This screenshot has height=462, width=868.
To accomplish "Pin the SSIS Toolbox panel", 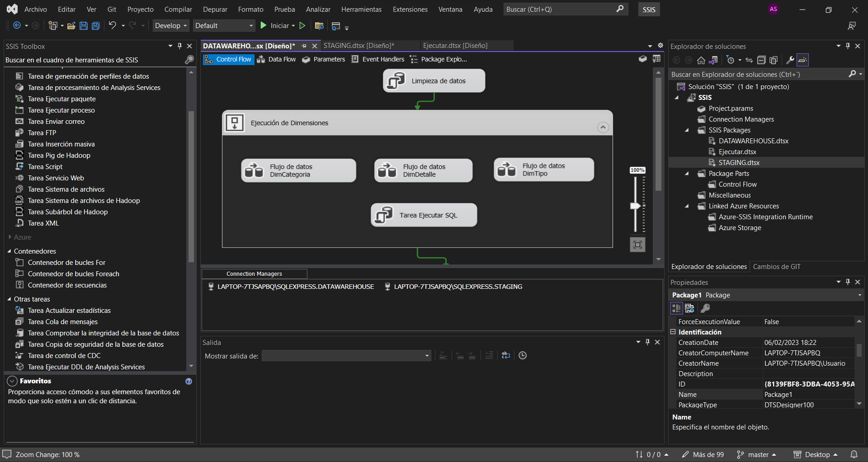I will 179,46.
